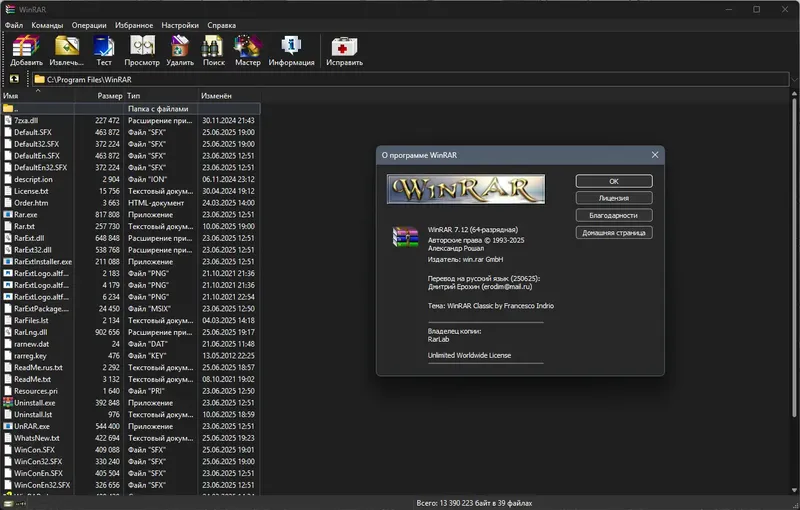
Task: Open the Поиск (Find) tool
Action: pos(213,50)
